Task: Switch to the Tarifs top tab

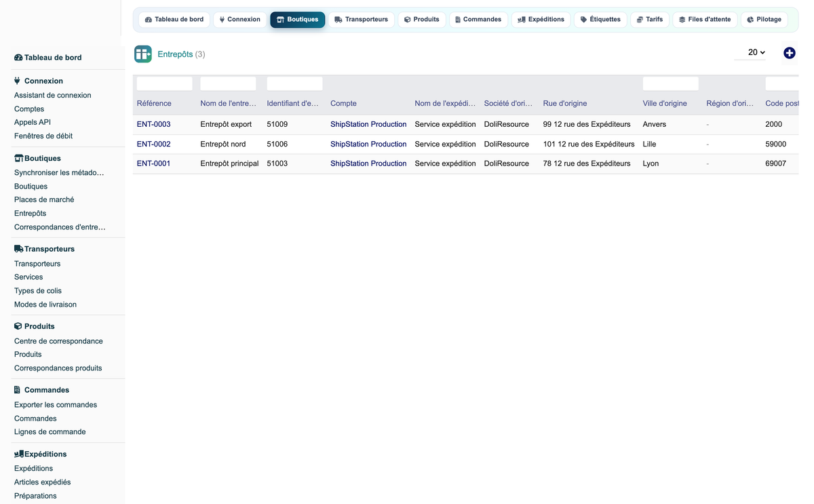Action: coord(650,20)
